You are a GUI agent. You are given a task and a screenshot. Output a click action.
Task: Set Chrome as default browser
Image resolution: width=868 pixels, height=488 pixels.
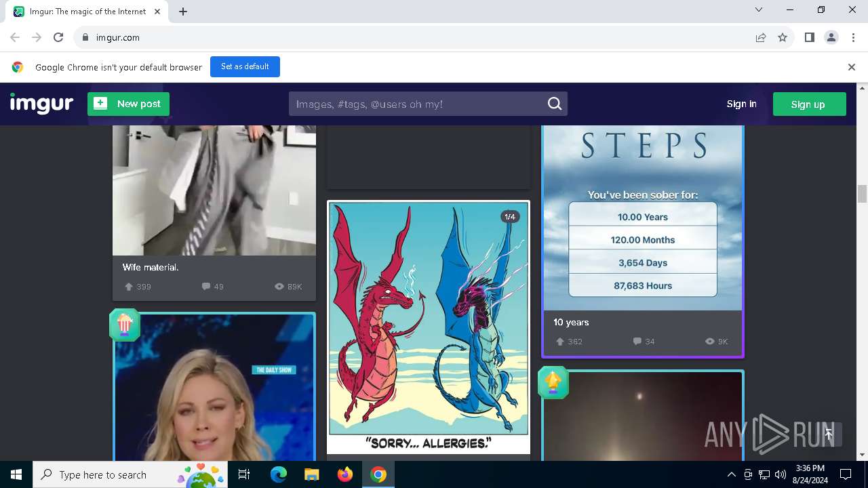tap(245, 66)
